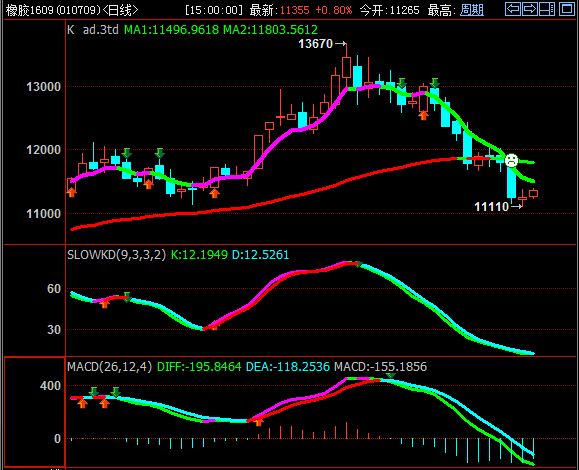This screenshot has width=579, height=470.
Task: Click the right arrow navigation icon
Action: 530,9
